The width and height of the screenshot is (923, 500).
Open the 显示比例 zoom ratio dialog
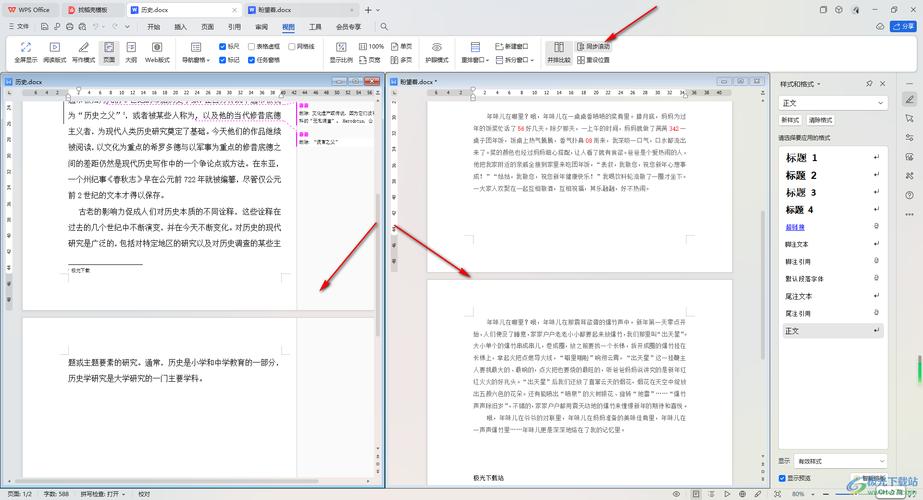pyautogui.click(x=341, y=52)
